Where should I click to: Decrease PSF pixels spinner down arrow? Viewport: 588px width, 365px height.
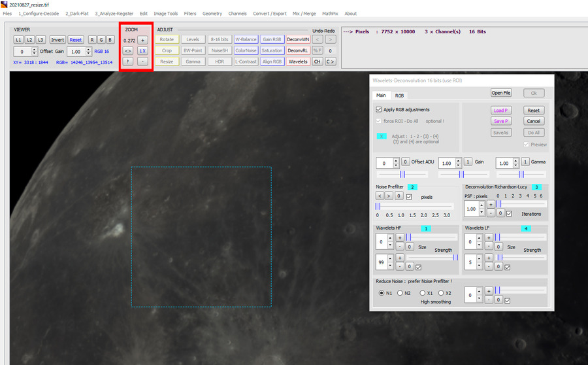[482, 213]
